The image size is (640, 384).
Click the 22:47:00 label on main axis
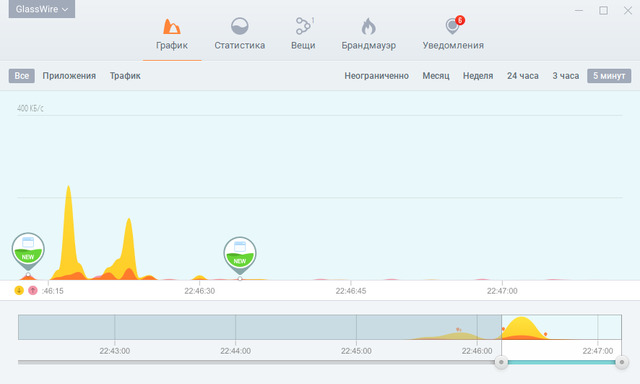pyautogui.click(x=502, y=291)
